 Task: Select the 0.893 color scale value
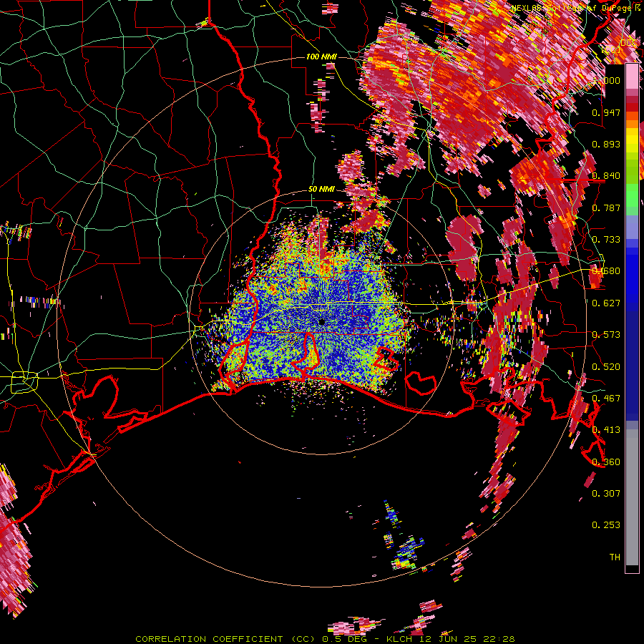click(x=606, y=144)
